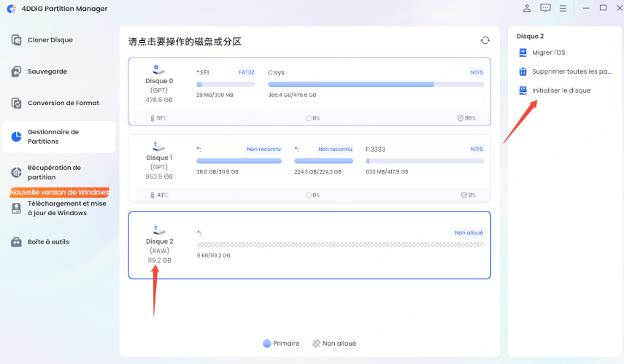
Task: Click the unallocated 119.2 GB space bar
Action: pyautogui.click(x=339, y=245)
